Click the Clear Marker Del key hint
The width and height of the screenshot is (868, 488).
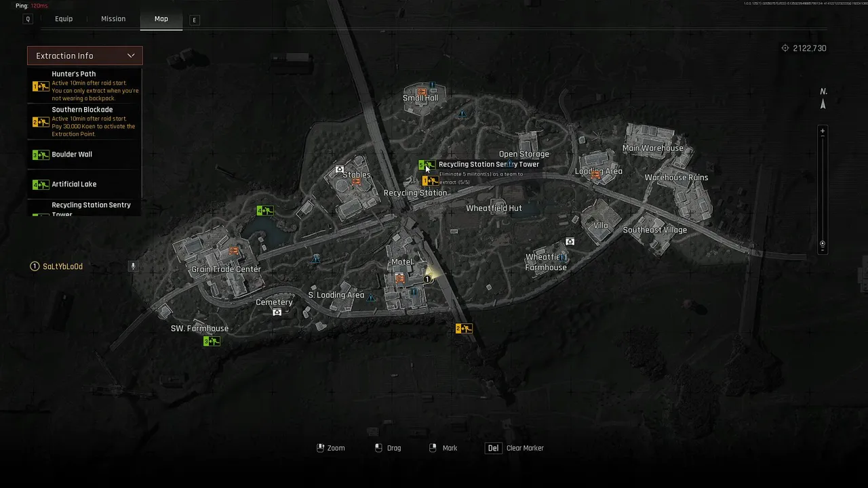(515, 448)
